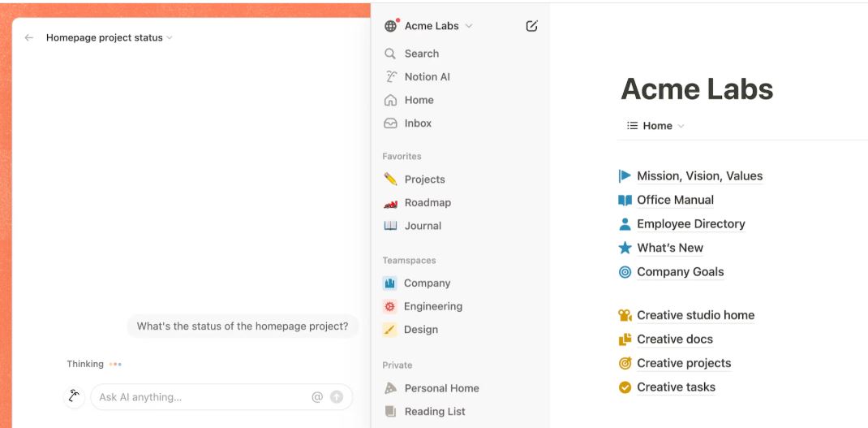Click the pencil icon beside Projects
The image size is (868, 428).
[x=391, y=179]
